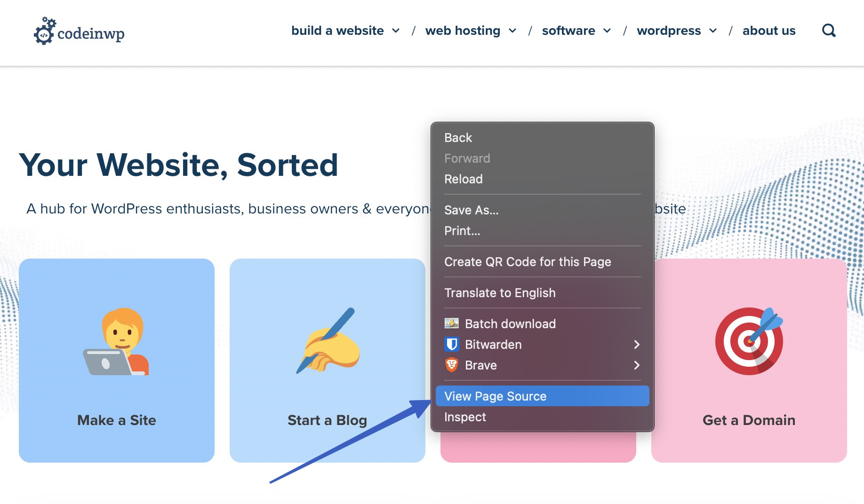Expand the software navigation dropdown
864x504 pixels.
coord(608,31)
